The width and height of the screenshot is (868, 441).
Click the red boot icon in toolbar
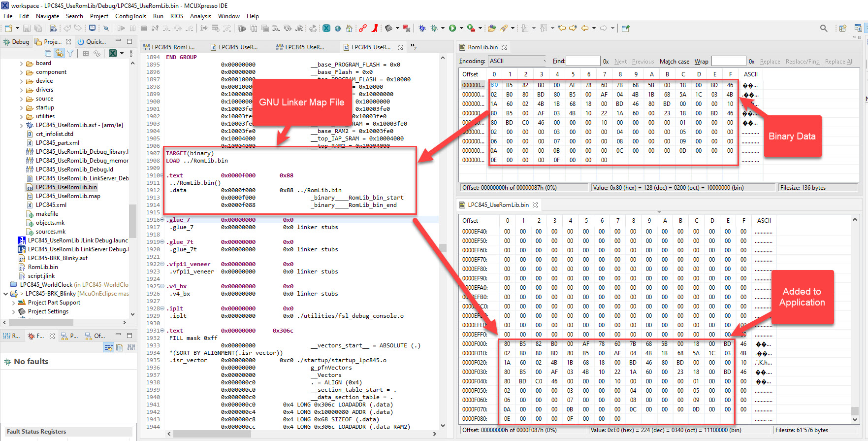pos(375,29)
